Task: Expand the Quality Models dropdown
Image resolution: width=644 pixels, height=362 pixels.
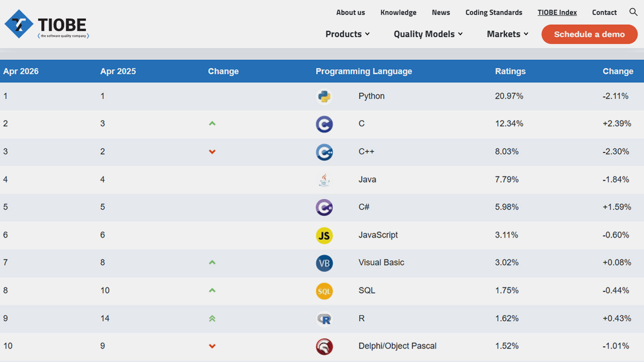Action: [428, 34]
